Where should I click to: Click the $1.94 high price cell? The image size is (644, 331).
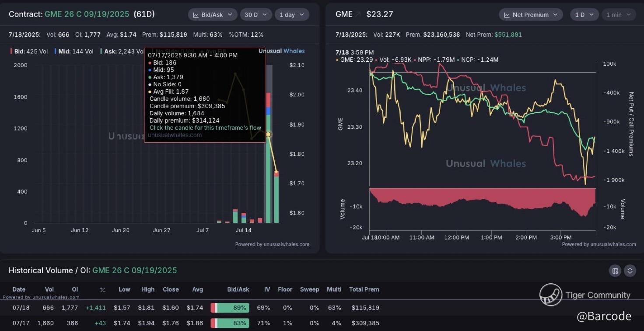point(146,324)
